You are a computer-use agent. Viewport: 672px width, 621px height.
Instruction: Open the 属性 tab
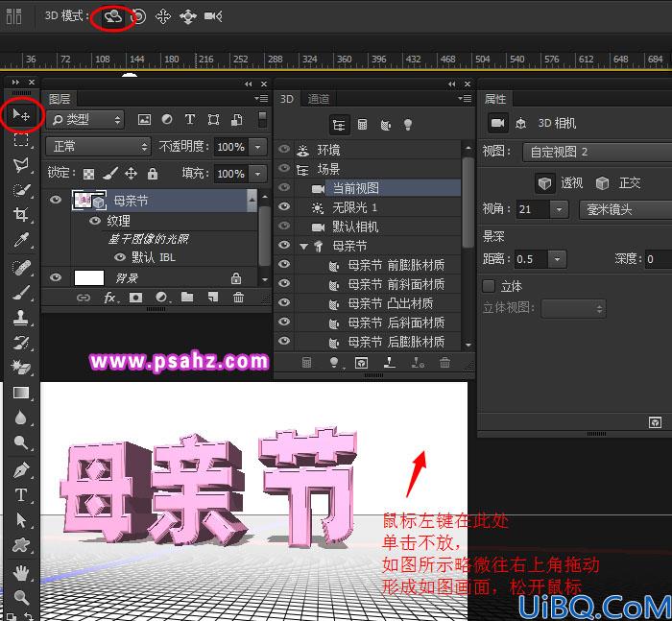pyautogui.click(x=495, y=99)
